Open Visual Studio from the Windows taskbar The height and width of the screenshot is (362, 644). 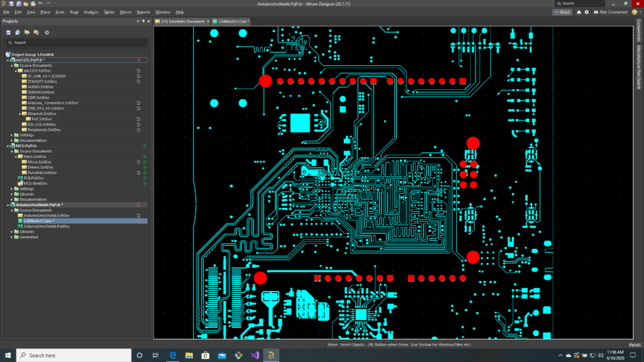coord(254,355)
